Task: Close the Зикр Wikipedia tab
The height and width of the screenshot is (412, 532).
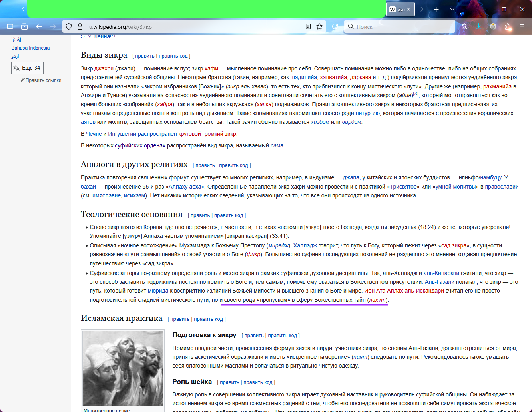Action: pyautogui.click(x=408, y=9)
